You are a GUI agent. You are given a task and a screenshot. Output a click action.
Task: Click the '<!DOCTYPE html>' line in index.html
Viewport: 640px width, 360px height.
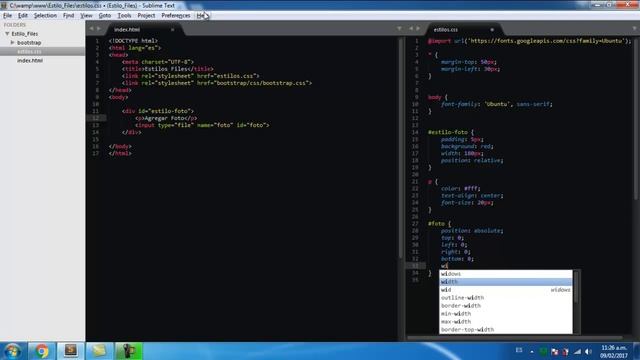point(133,41)
